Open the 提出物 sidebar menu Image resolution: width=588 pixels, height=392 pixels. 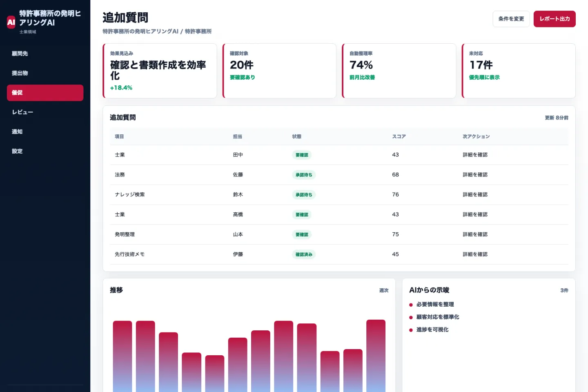(45, 73)
